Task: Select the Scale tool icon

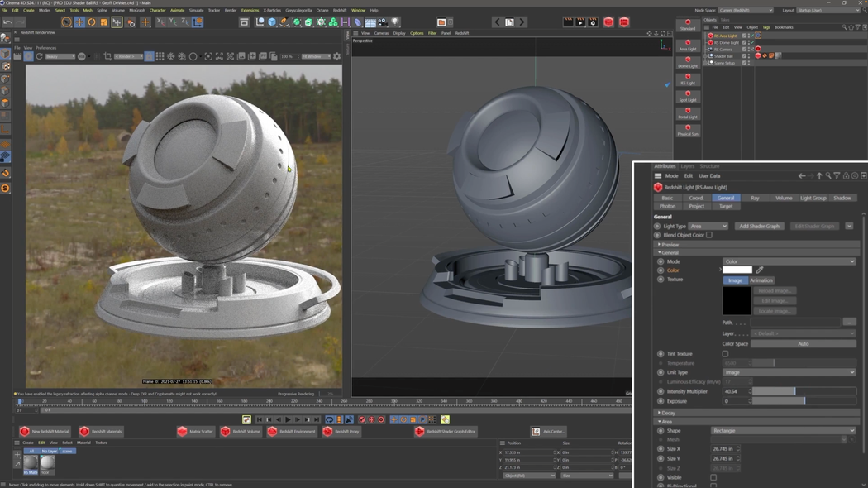Action: (103, 22)
